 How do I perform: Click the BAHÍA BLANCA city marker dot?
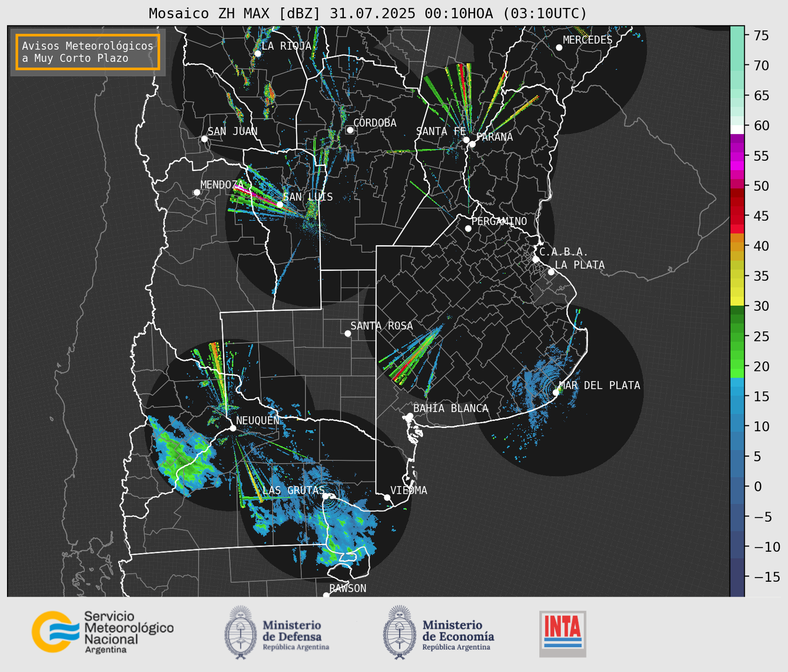coord(410,416)
